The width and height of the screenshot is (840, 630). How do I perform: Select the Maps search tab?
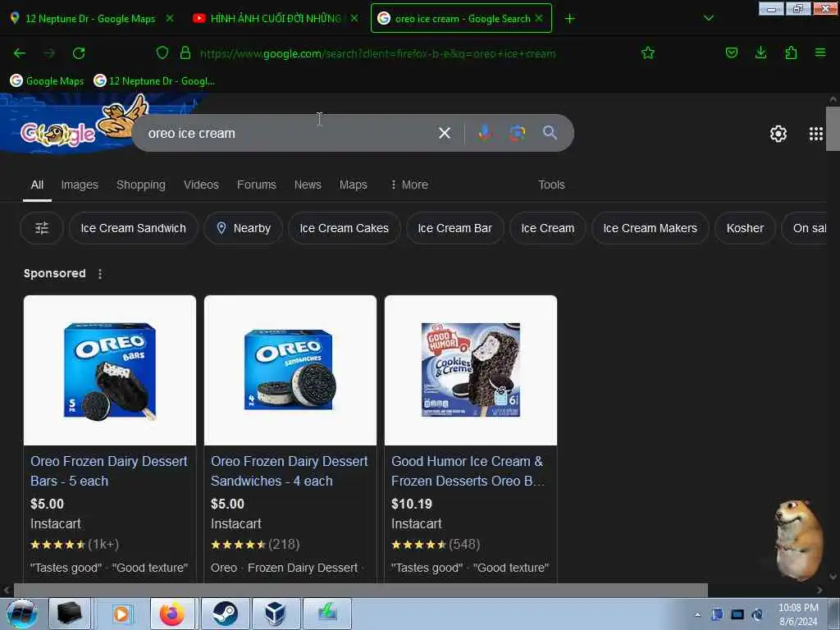[353, 185]
